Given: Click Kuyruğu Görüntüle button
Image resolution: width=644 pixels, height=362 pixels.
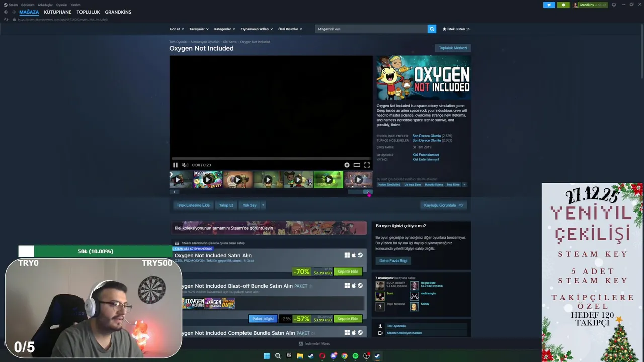Looking at the screenshot, I should (443, 205).
